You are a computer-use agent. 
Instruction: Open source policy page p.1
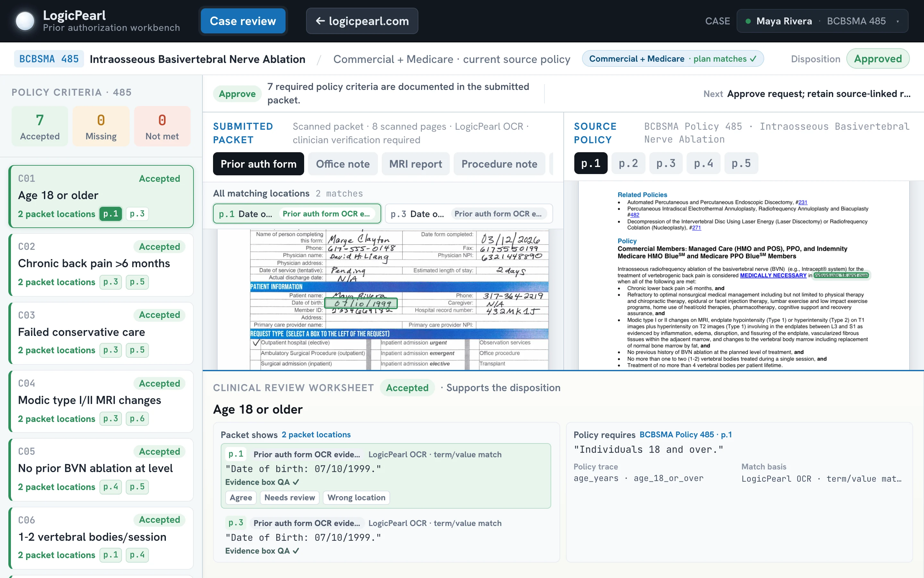point(591,163)
